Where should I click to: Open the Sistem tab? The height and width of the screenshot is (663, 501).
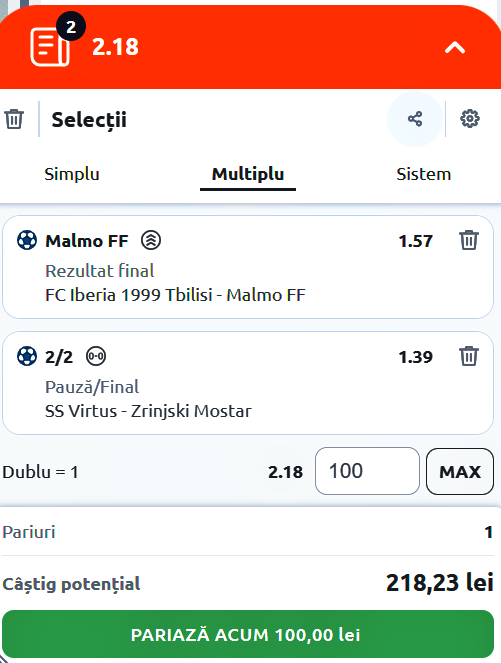click(x=424, y=174)
